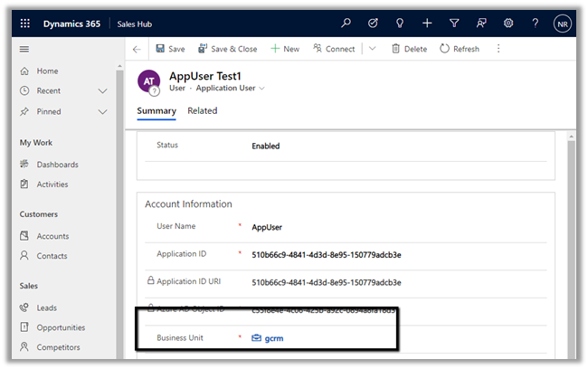Click the back arrow in command bar
The image size is (588, 369).
tap(137, 49)
